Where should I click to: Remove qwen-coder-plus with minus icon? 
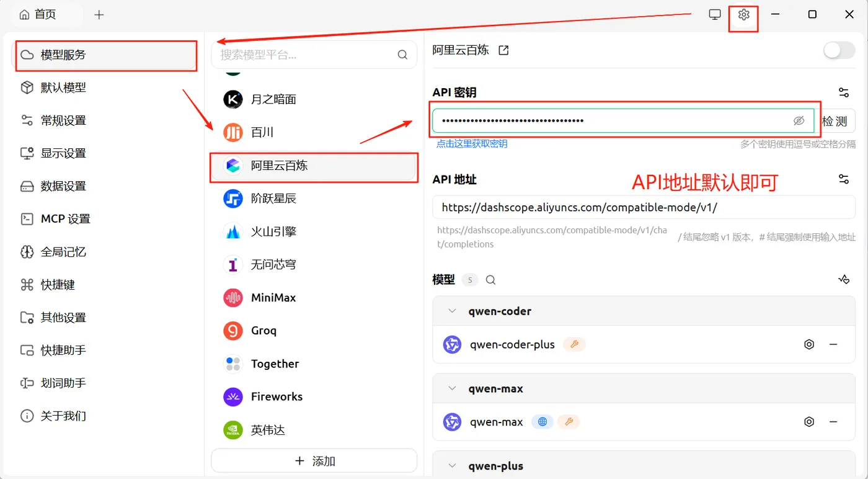(x=833, y=344)
